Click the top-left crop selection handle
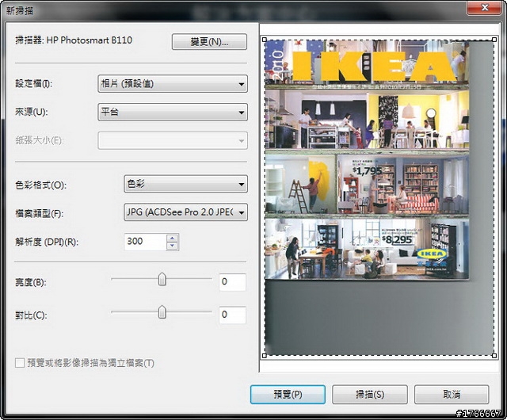The height and width of the screenshot is (420, 507). pos(264,40)
